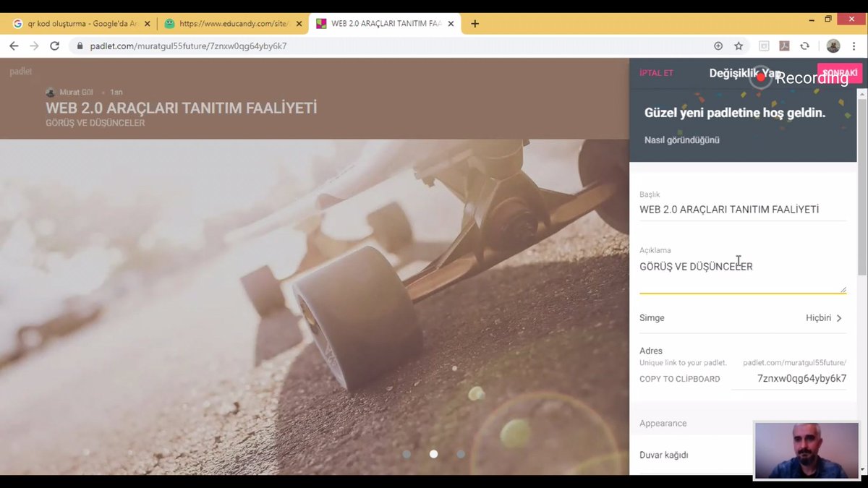Open the Chrome three-dot menu
868x488 pixels.
click(x=856, y=46)
